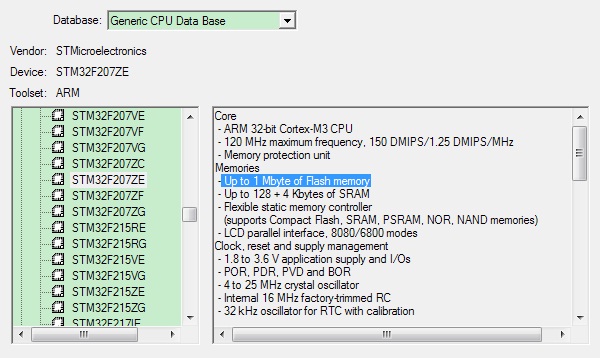Click 'Clock, reset and supply management' heading

click(x=301, y=246)
